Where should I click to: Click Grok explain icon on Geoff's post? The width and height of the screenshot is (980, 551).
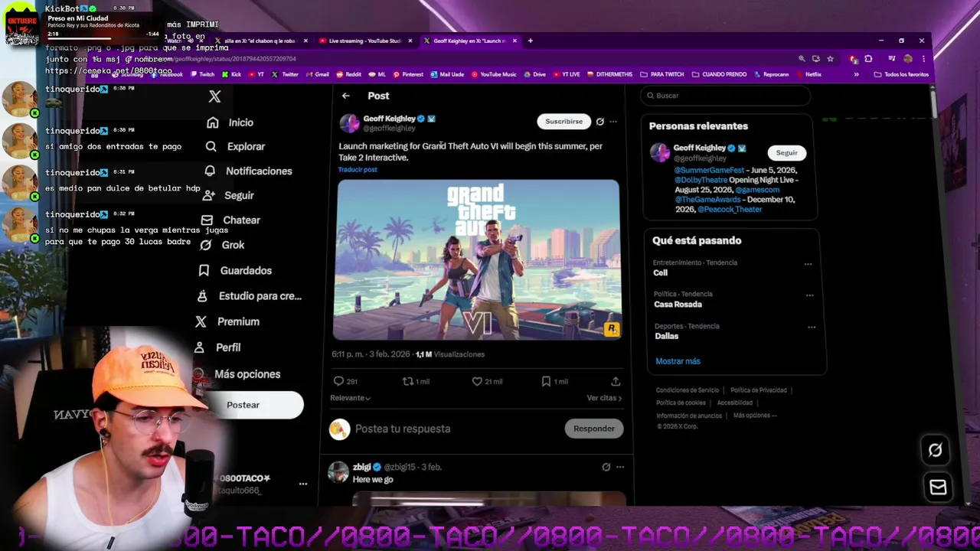point(599,121)
